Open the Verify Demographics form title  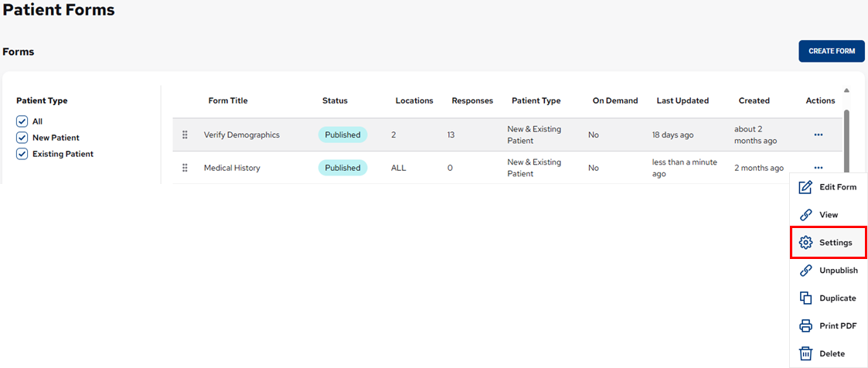pyautogui.click(x=241, y=135)
